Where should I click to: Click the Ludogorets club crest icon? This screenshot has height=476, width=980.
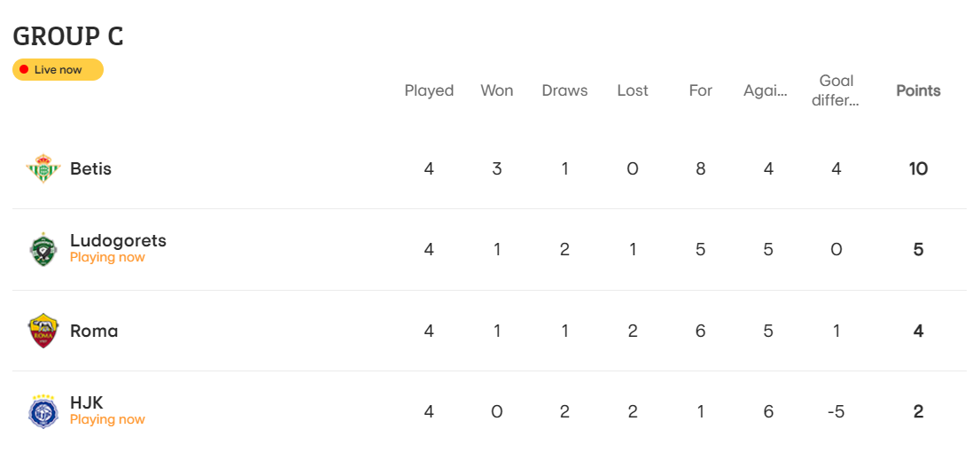click(x=43, y=250)
